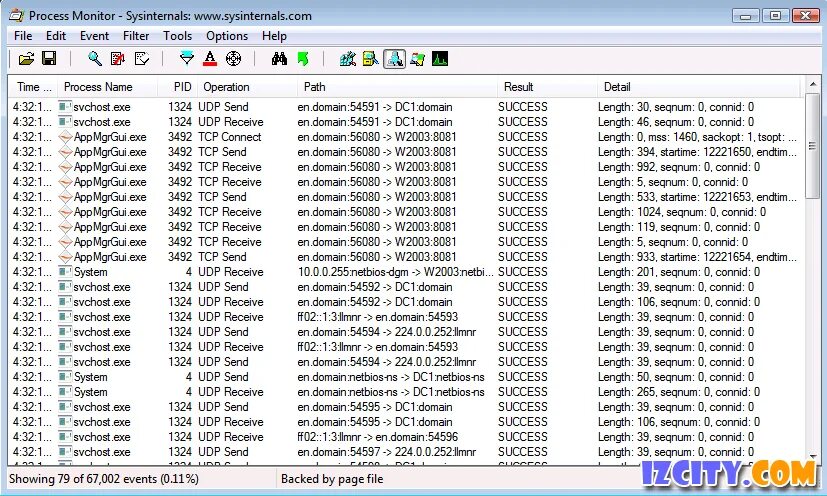
Task: Open the Filter funnel toolbar icon
Action: (186, 59)
